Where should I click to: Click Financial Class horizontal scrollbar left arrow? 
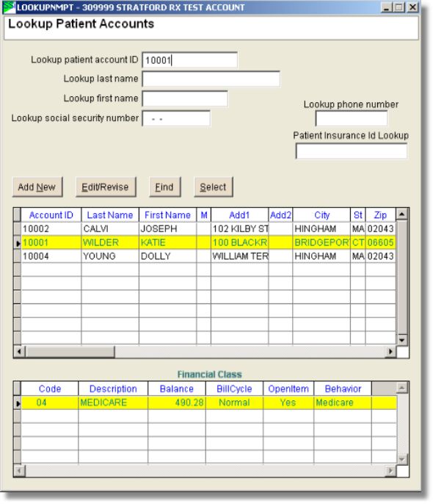19,471
